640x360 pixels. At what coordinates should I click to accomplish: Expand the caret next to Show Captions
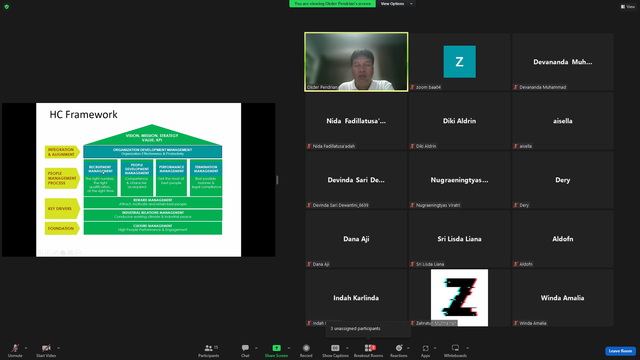click(347, 348)
